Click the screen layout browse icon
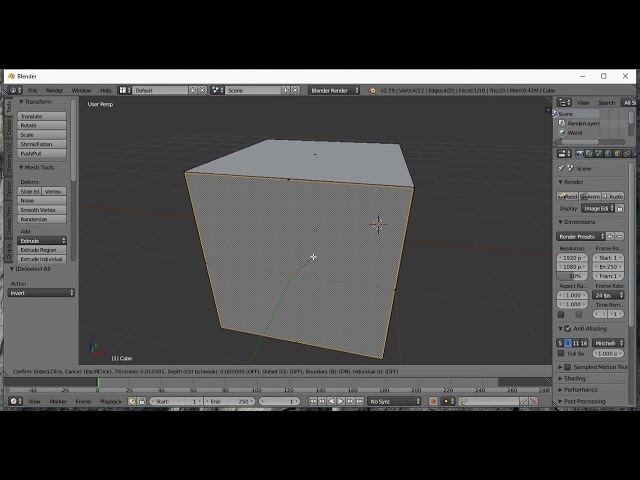Viewport: 640px width, 480px height. click(x=124, y=90)
